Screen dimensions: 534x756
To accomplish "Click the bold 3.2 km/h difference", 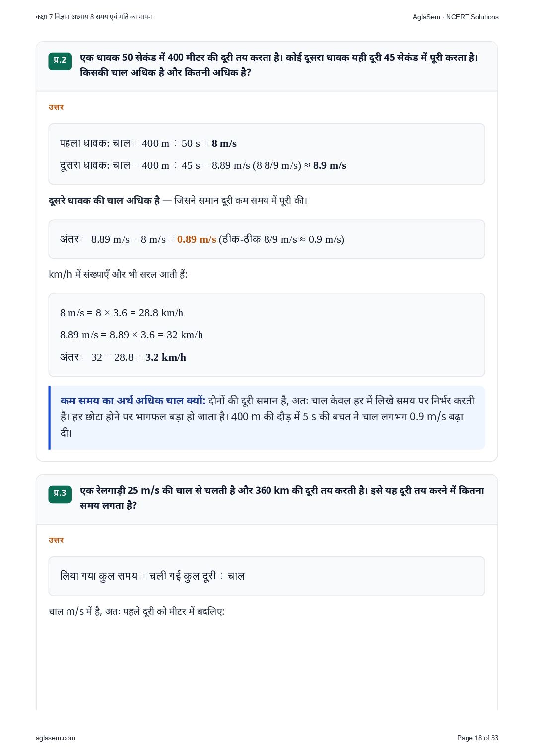I will click(166, 357).
